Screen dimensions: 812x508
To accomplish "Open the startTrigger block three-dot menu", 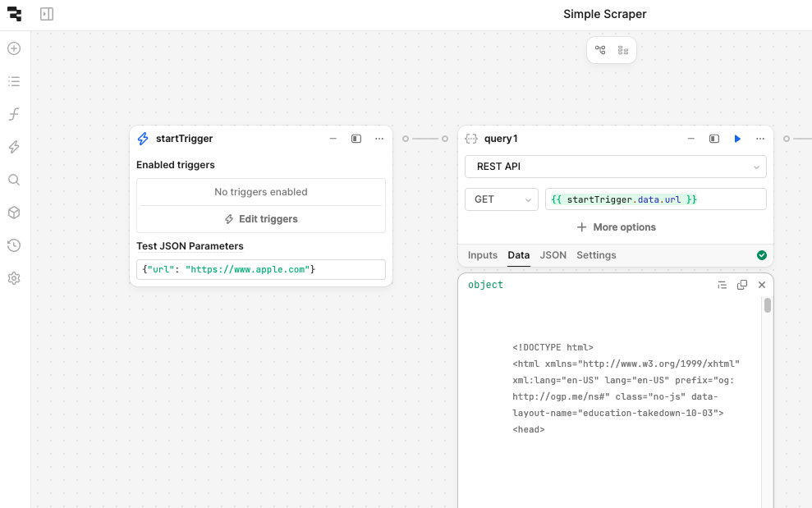I will point(379,139).
